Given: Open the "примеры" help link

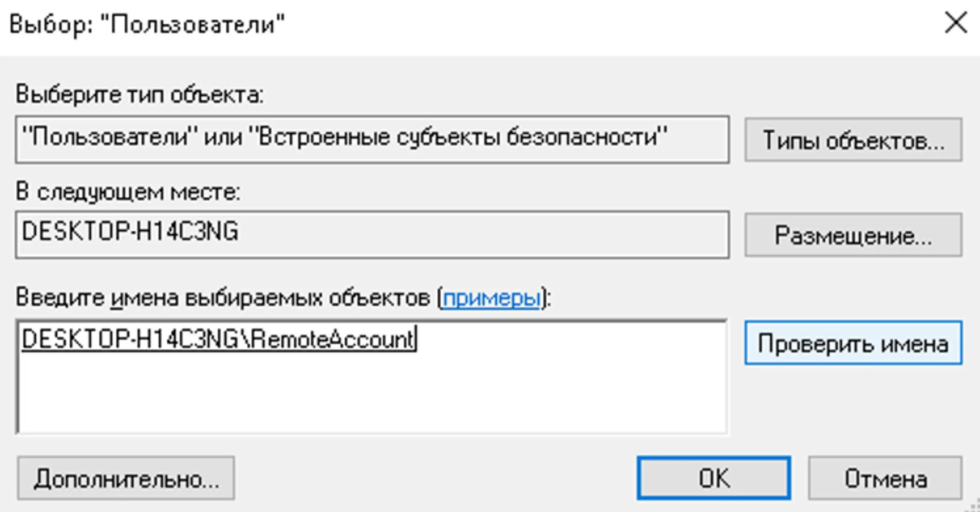Looking at the screenshot, I should pyautogui.click(x=491, y=298).
